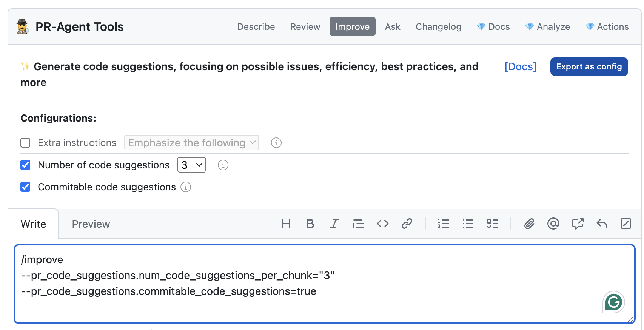
Task: Mention a user with the @ icon
Action: [553, 224]
